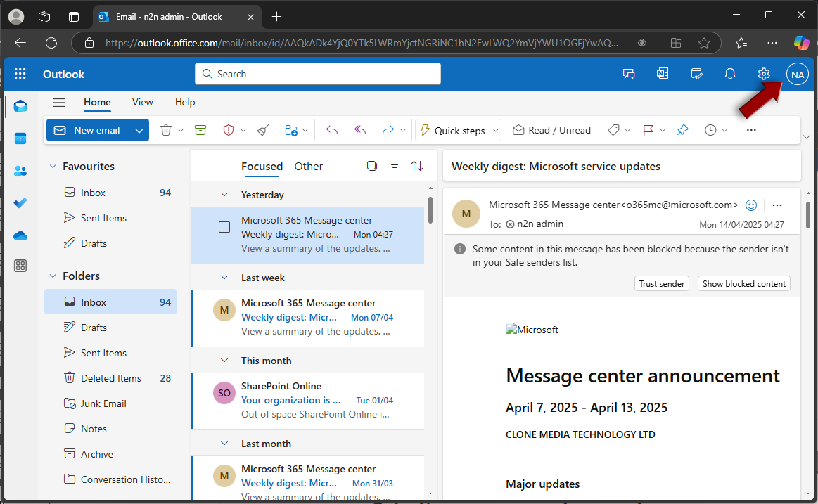
Task: Open the Outlook app launcher grid
Action: [20, 74]
